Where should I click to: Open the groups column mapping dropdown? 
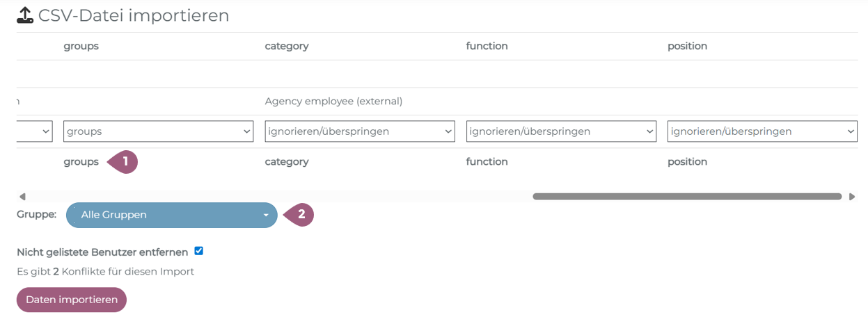[158, 131]
